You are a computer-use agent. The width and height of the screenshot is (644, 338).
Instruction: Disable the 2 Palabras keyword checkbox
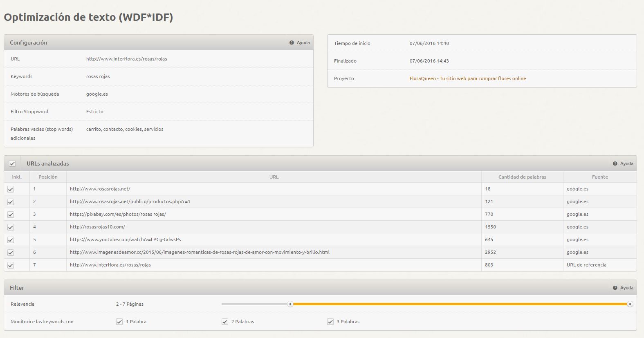(225, 322)
